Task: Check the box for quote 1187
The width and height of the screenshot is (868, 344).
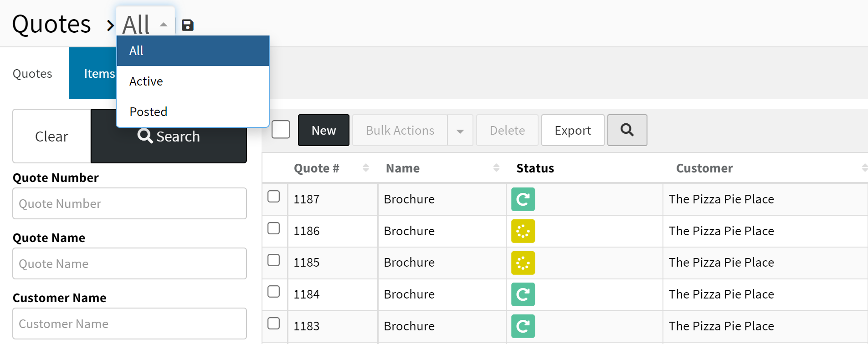Action: point(273,197)
